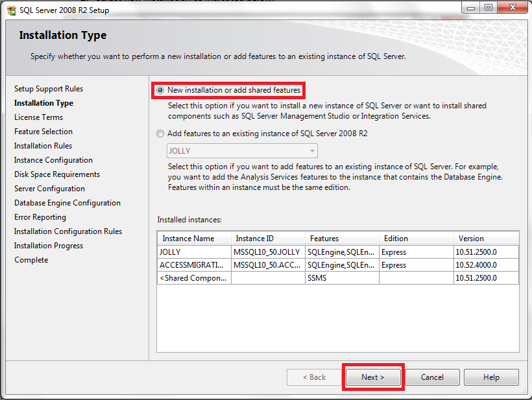Select Error Reporting step in sidebar
This screenshot has height=400, width=532.
[40, 217]
